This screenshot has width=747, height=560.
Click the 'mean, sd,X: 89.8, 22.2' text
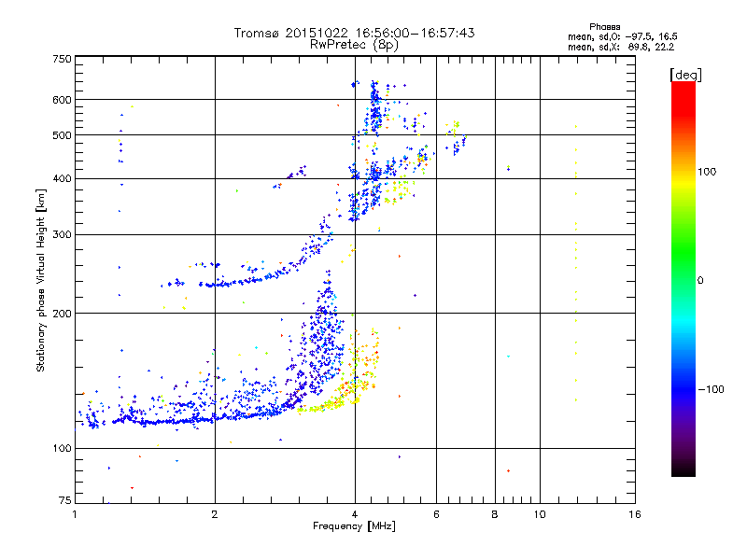click(621, 47)
